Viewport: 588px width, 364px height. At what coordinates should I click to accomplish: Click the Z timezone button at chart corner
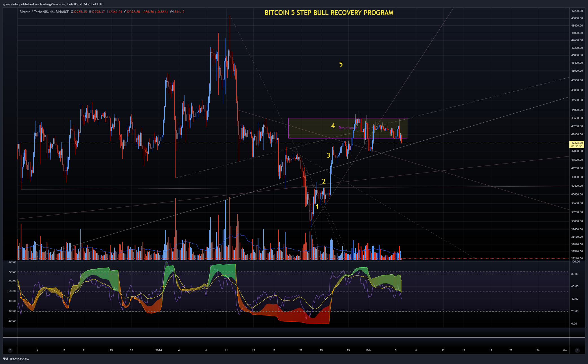tap(10, 350)
